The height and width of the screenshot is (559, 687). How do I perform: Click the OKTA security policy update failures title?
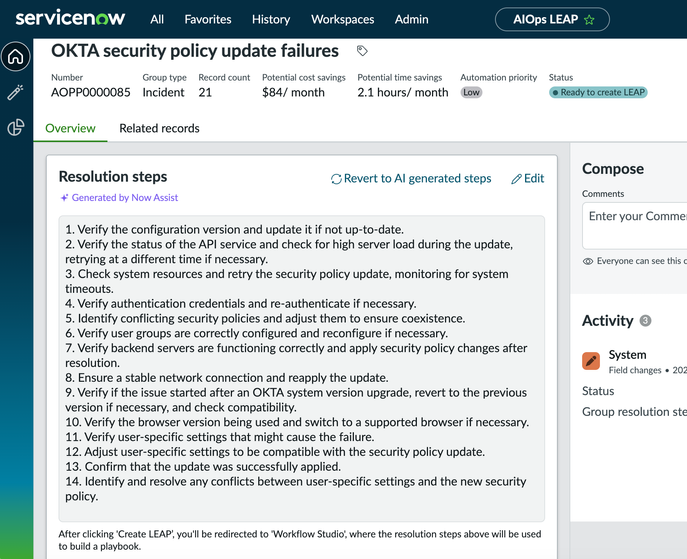(x=195, y=51)
